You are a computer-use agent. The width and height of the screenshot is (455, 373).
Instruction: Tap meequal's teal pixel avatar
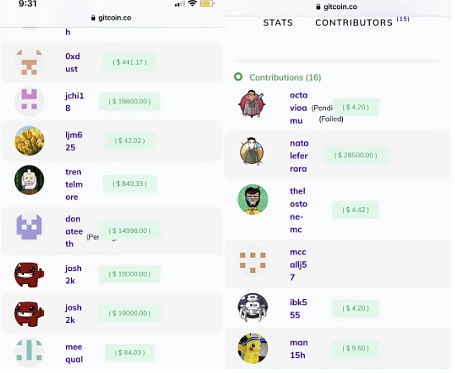[x=29, y=353]
